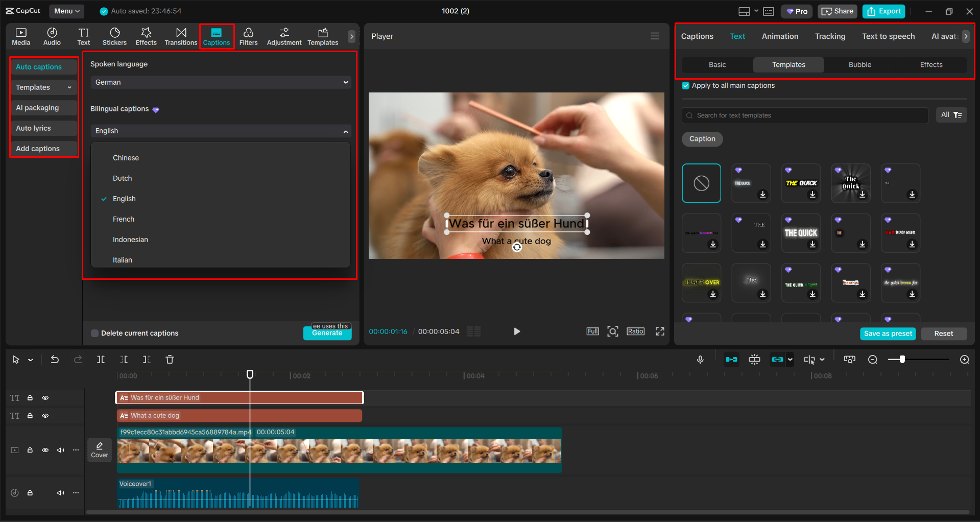Mute the Voiceover1 audio track
The image size is (980, 522).
[60, 492]
